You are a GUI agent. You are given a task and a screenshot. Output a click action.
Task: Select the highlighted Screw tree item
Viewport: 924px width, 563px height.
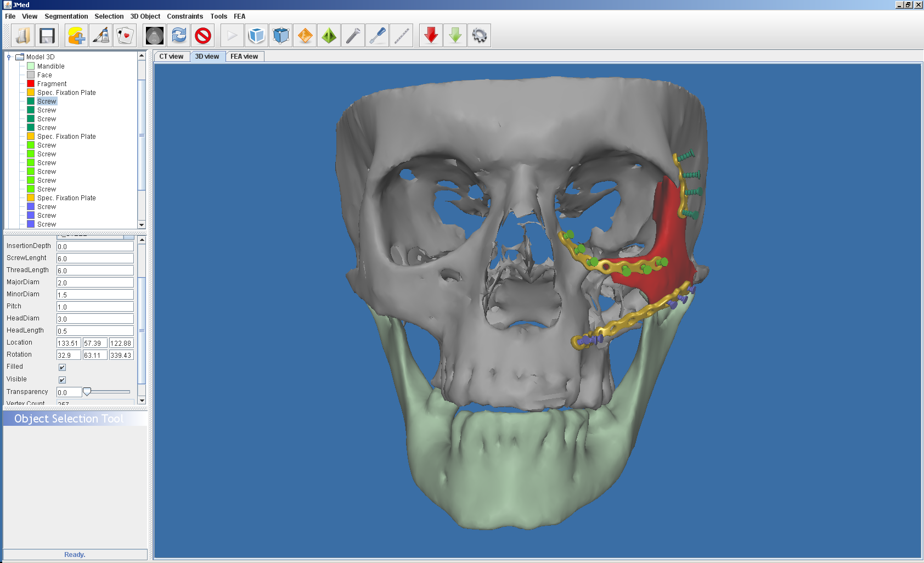pyautogui.click(x=47, y=102)
